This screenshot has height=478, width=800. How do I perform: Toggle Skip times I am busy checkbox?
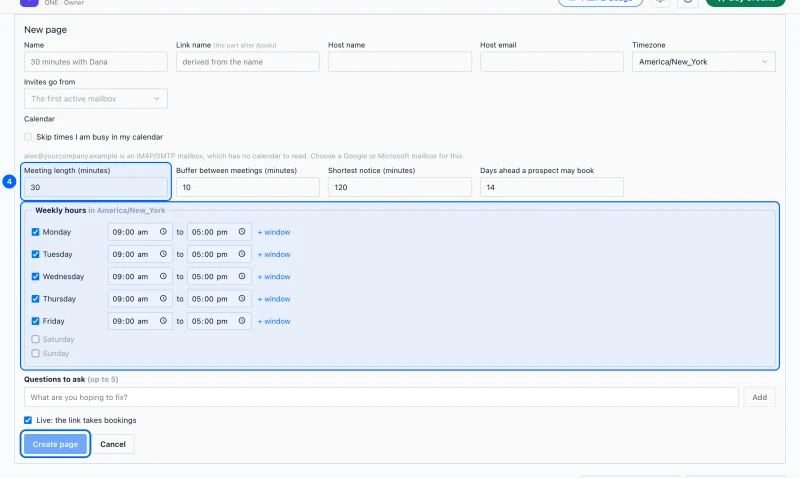[x=28, y=137]
